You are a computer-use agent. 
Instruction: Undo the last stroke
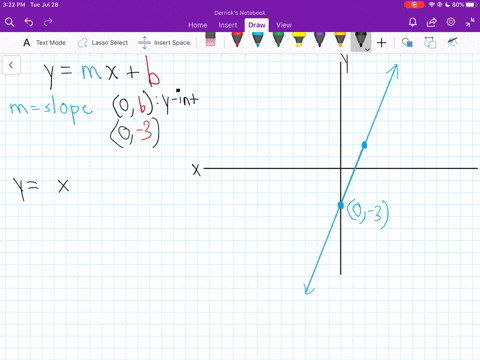coord(29,22)
